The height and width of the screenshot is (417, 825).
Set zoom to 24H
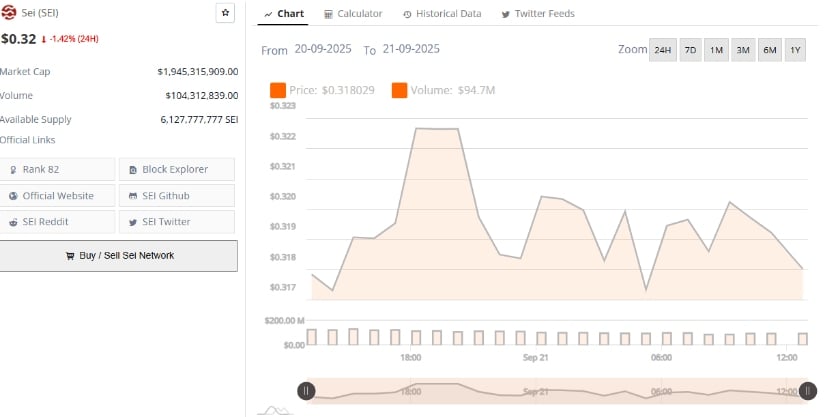662,50
